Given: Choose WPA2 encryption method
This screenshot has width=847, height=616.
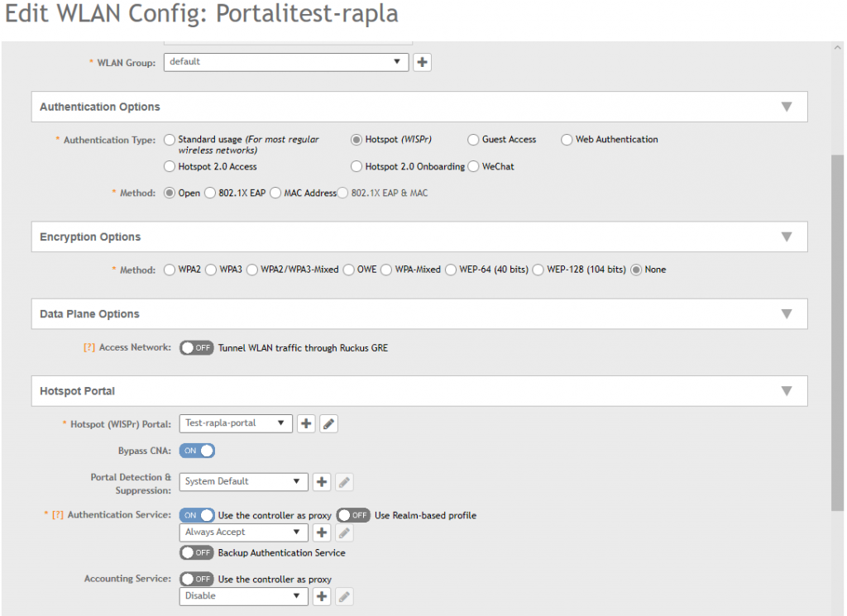Looking at the screenshot, I should click(170, 270).
